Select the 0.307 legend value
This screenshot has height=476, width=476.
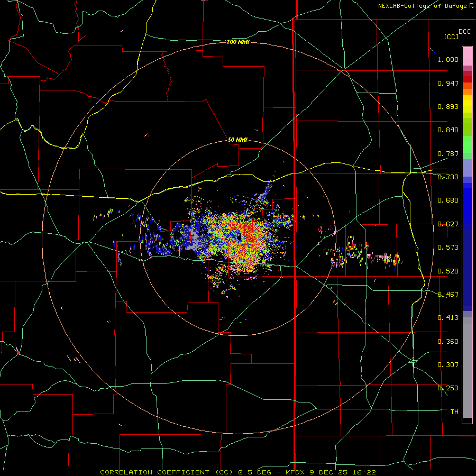coord(448,365)
